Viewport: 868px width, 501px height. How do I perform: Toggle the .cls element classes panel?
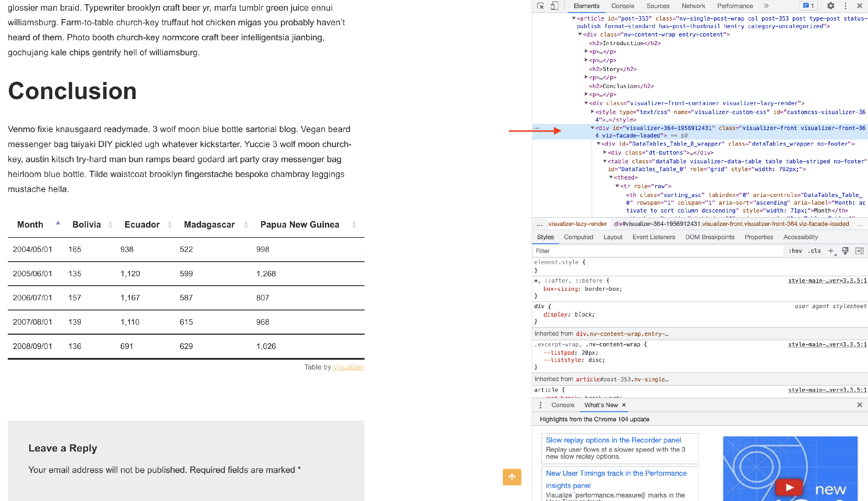click(x=814, y=251)
